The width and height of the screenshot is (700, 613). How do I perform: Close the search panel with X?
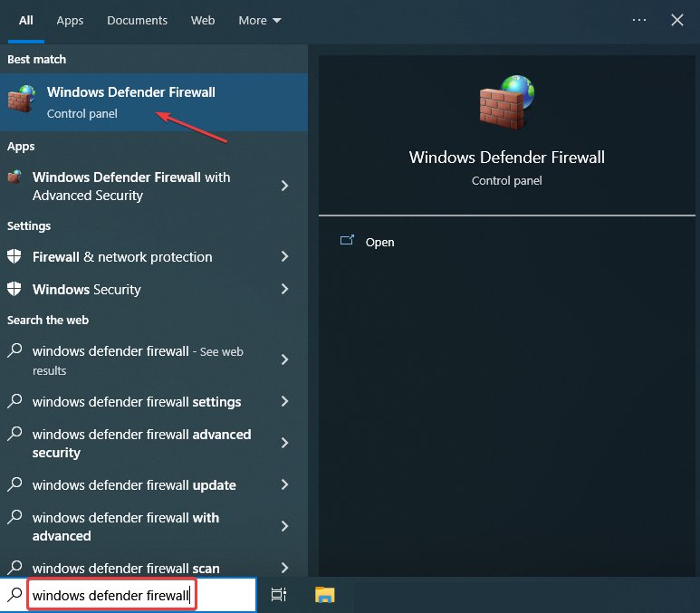click(676, 20)
